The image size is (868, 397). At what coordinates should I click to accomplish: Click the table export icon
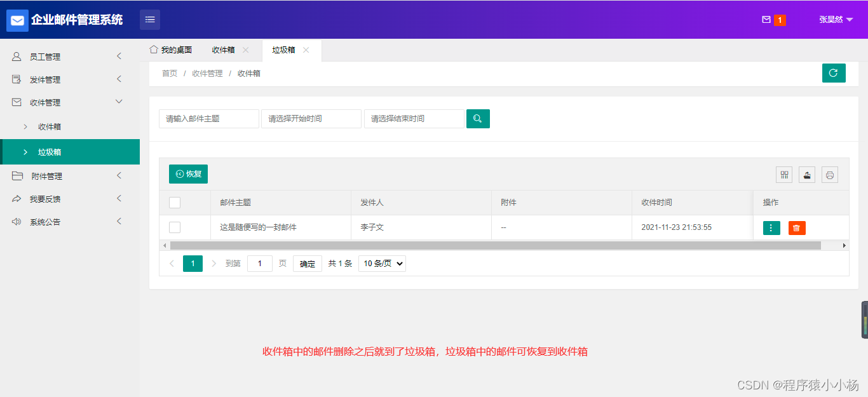coord(807,175)
